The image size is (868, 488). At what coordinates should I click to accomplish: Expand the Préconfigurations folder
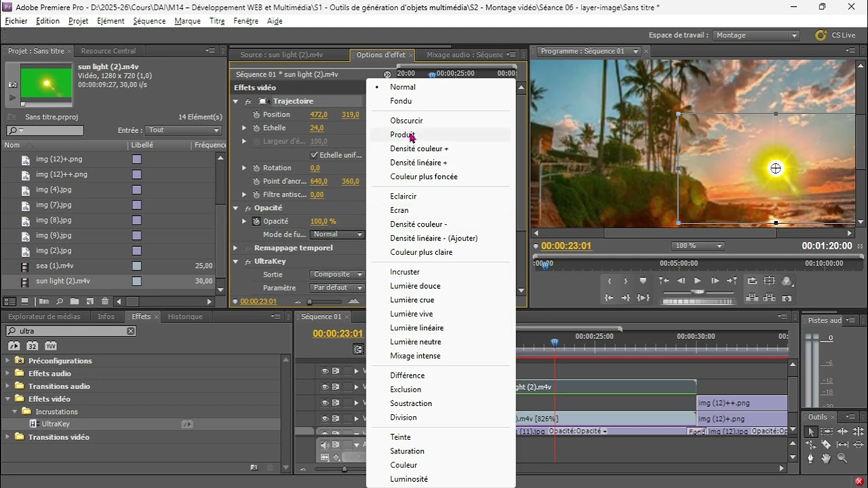click(x=8, y=361)
